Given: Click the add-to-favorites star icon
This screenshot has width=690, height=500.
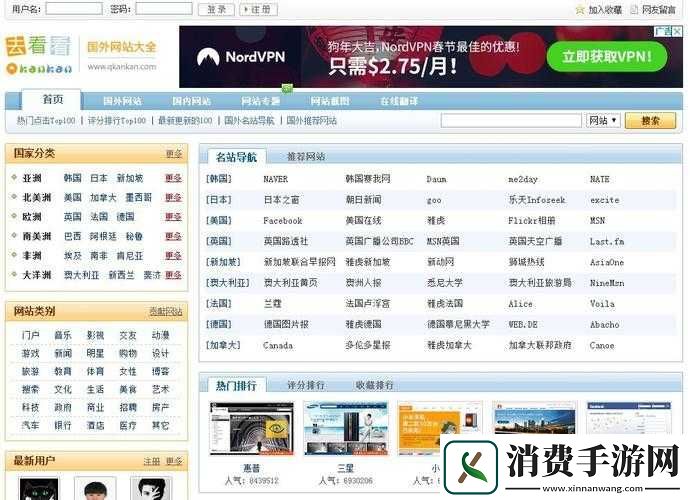Looking at the screenshot, I should (580, 10).
